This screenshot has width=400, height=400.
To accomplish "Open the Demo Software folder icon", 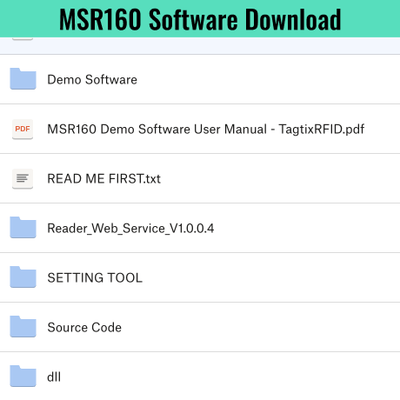I will coord(23,79).
